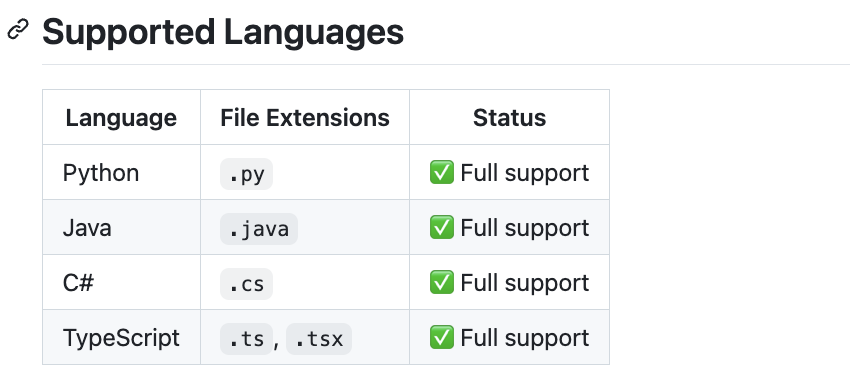Click the File Extensions column header
850x372 pixels.
pyautogui.click(x=305, y=118)
